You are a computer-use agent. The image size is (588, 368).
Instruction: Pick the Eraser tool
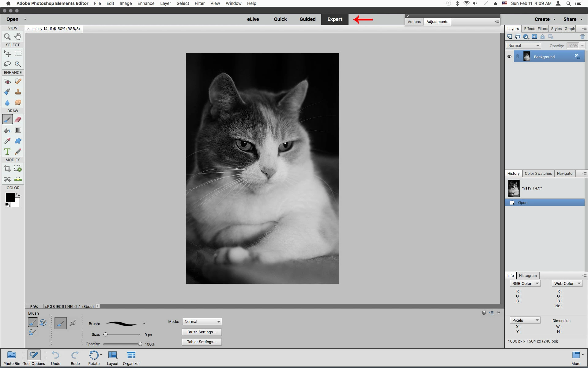[18, 120]
